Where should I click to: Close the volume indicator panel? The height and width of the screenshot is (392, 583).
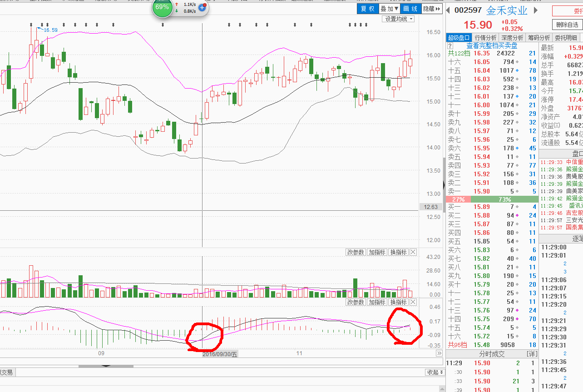413,252
